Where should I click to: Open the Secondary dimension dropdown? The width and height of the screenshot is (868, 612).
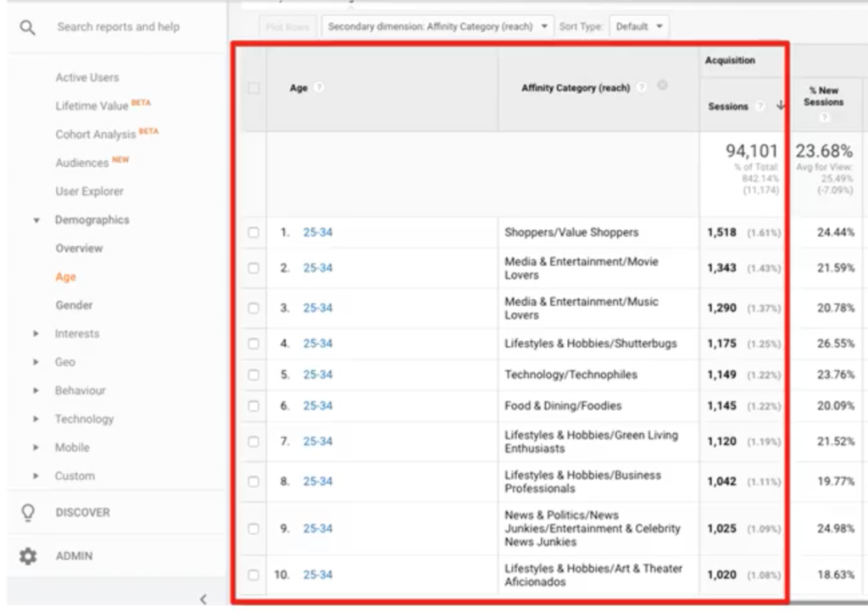tap(437, 27)
